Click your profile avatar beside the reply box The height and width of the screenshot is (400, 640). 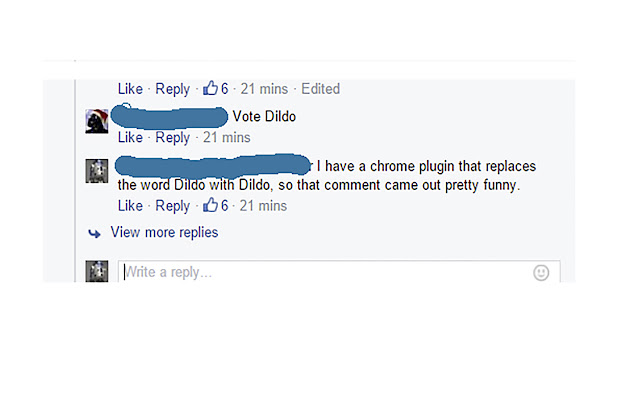(x=97, y=272)
